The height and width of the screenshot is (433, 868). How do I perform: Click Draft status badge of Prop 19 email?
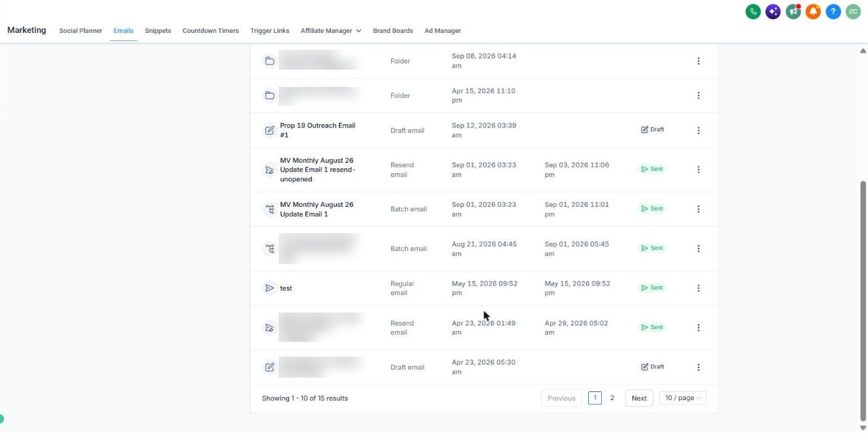pos(653,130)
